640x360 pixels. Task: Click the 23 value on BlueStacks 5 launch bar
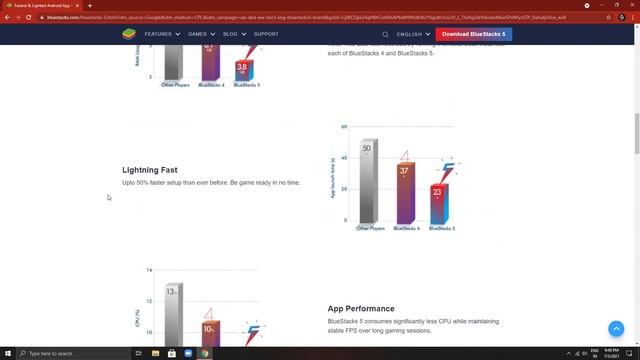(x=437, y=192)
